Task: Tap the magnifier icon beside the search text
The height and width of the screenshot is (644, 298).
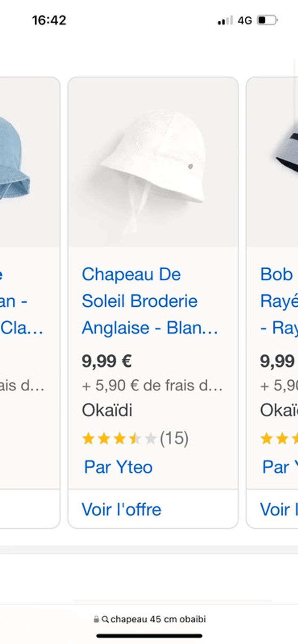Action: coord(105,619)
